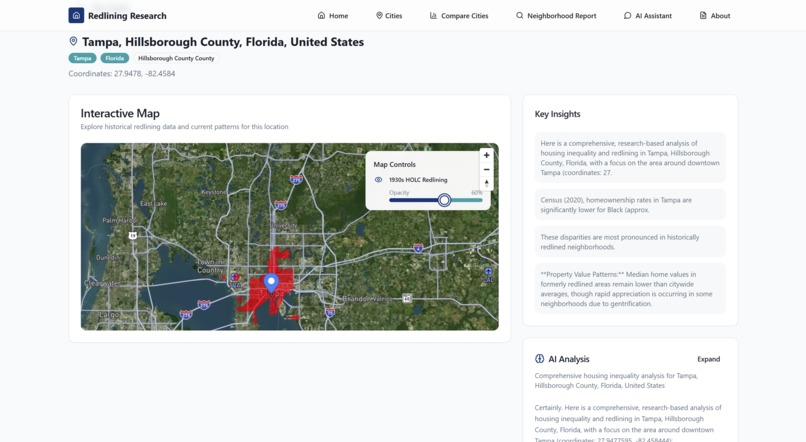The image size is (806, 442).
Task: Click the blue location marker on map
Action: click(271, 283)
